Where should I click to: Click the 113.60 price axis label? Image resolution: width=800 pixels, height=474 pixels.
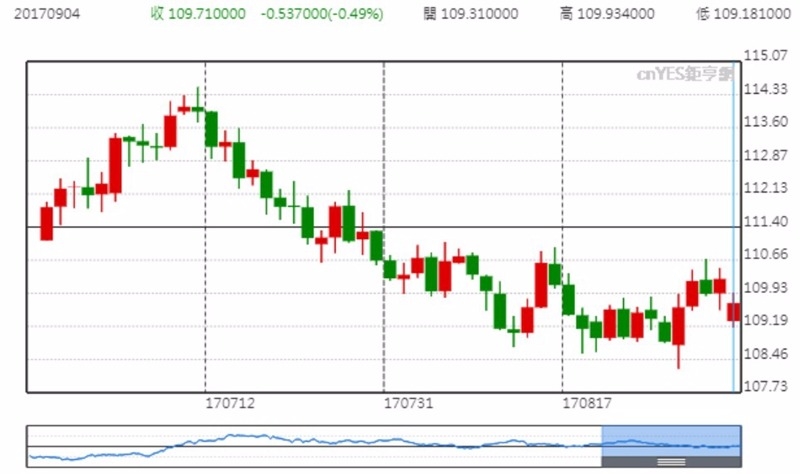(765, 122)
